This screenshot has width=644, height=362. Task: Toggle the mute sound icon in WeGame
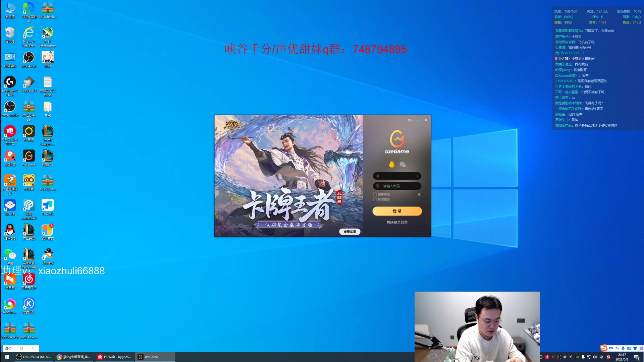(410, 120)
